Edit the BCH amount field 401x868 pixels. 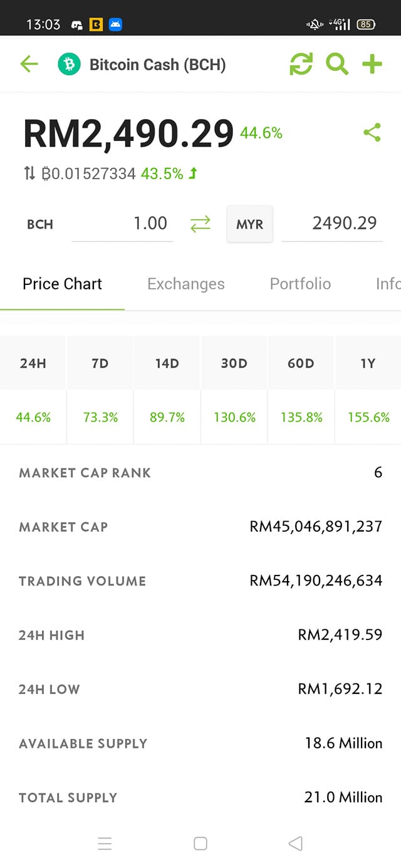tap(122, 224)
